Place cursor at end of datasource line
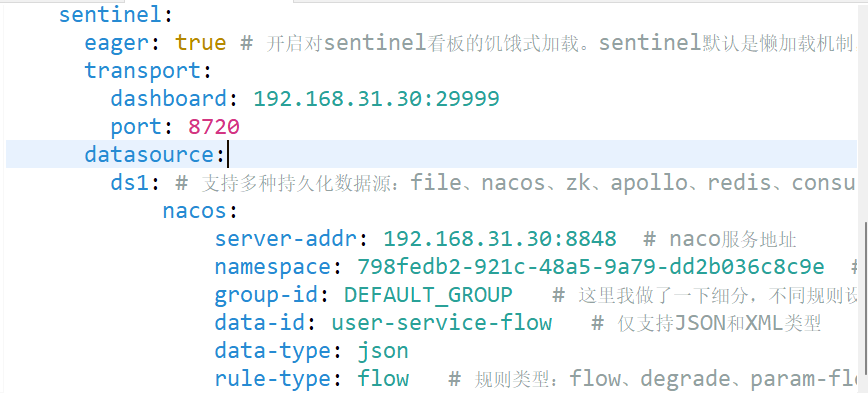 (227, 154)
